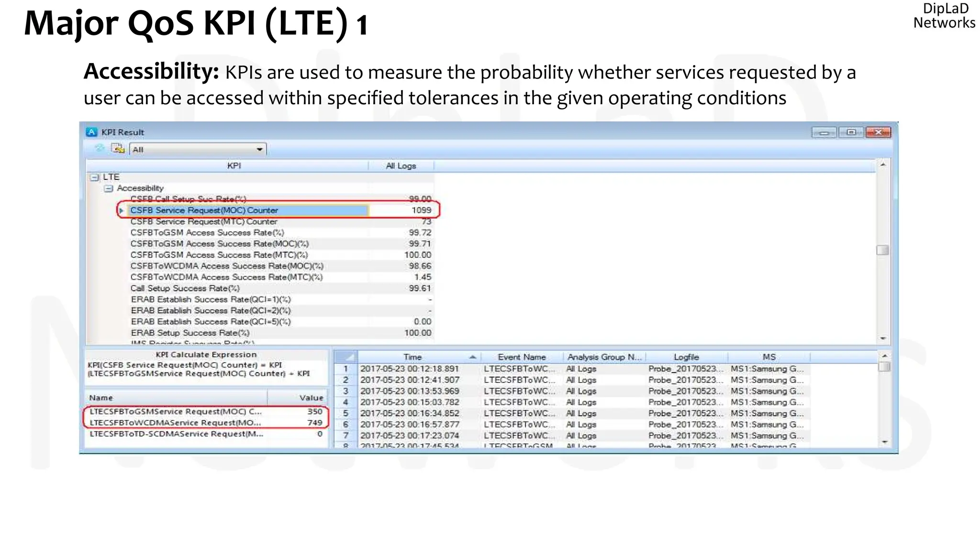Click the Time column sort arrow
Image resolution: width=980 pixels, height=551 pixels.
tap(473, 357)
